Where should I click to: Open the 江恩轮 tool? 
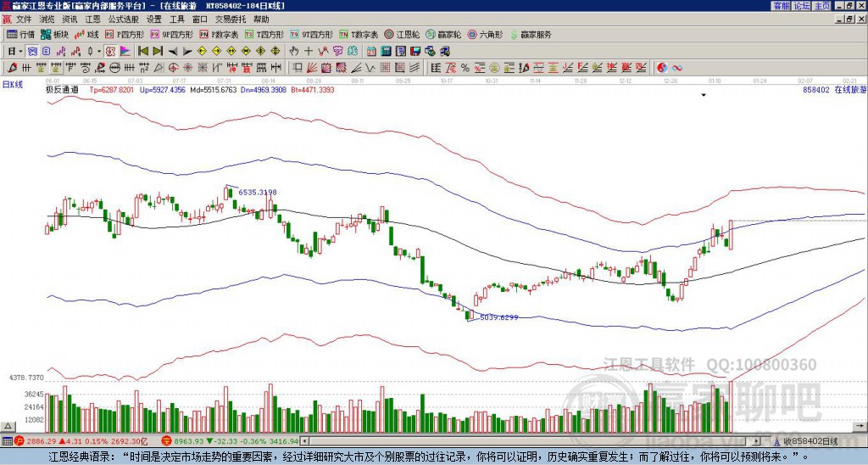click(x=402, y=34)
